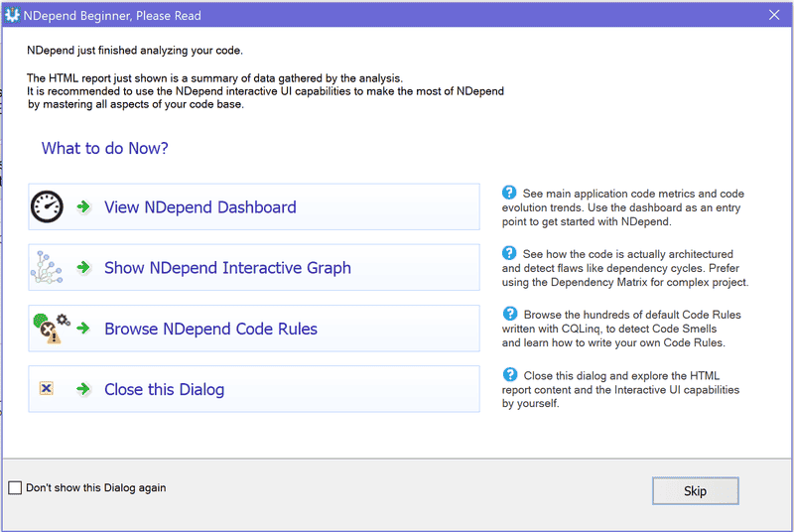Close the NDepend Beginner window
794x532 pixels.
(774, 15)
